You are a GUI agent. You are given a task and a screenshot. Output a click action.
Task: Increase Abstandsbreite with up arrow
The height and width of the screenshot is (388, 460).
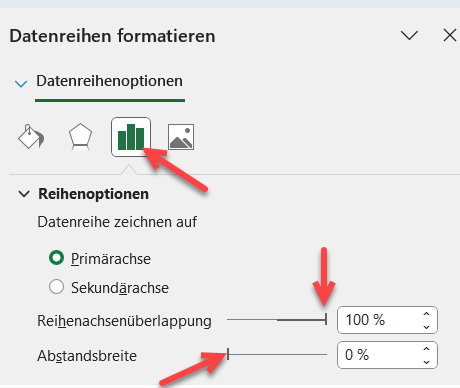click(x=426, y=349)
